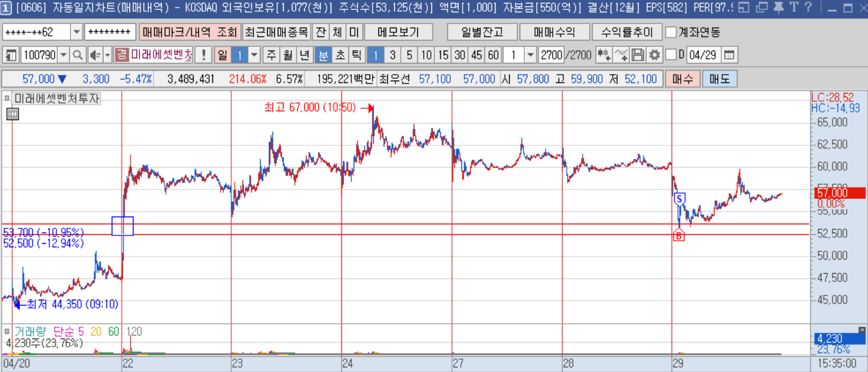This screenshot has width=868, height=372.
Task: Select the 주 weekly chart toggle
Action: [x=271, y=55]
